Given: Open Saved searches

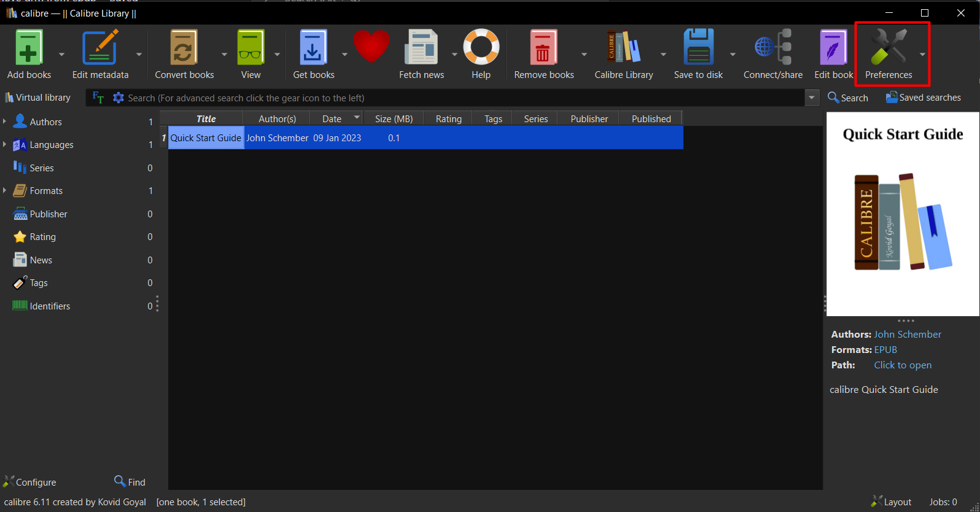Looking at the screenshot, I should point(923,98).
